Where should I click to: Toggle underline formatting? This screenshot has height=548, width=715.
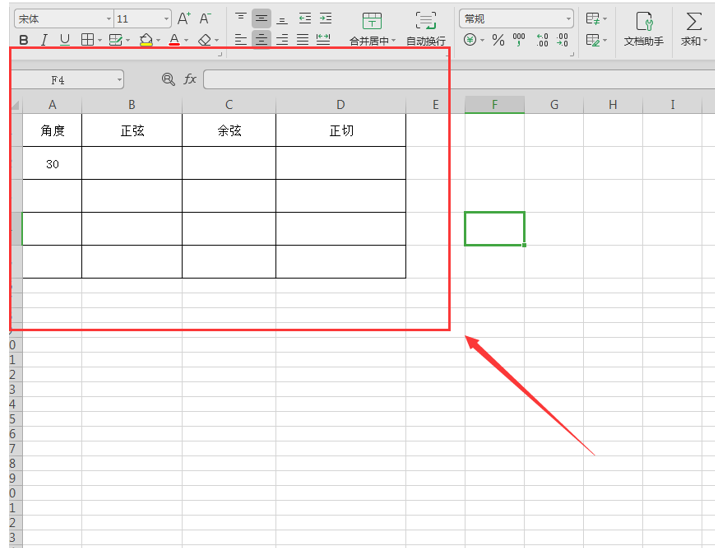(x=65, y=40)
